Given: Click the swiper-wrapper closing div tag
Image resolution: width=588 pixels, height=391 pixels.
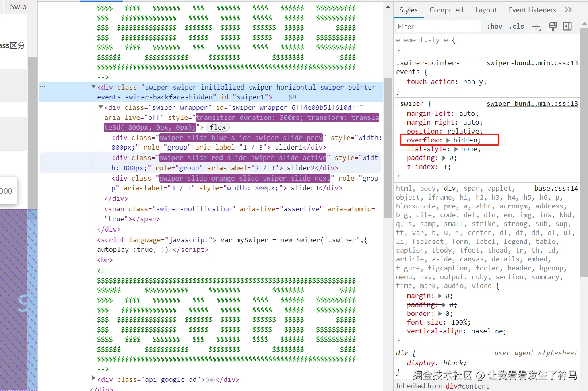Looking at the screenshot, I should click(116, 199).
